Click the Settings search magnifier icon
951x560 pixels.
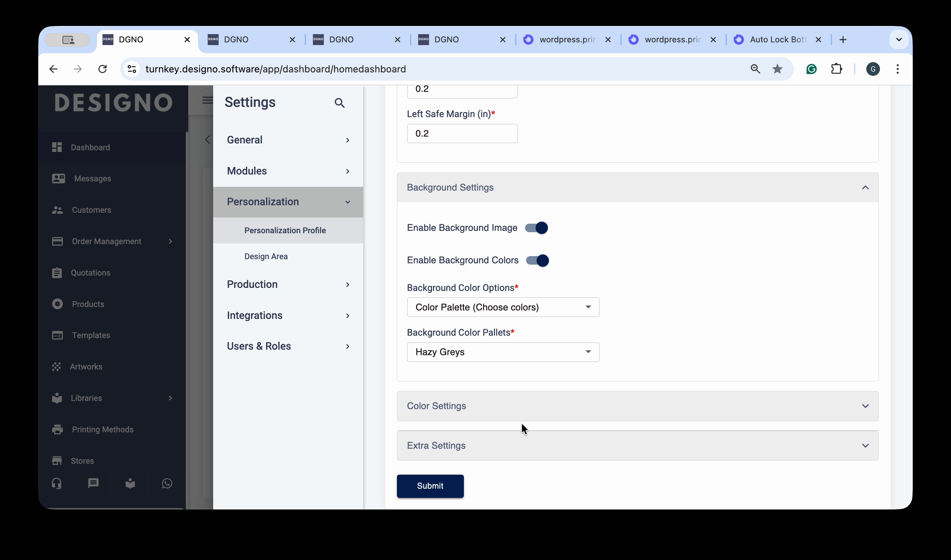pyautogui.click(x=339, y=103)
